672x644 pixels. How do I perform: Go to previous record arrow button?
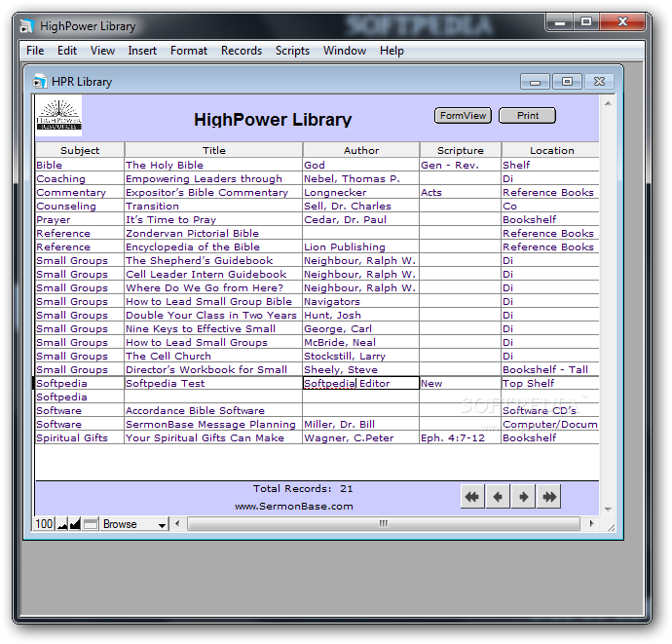pyautogui.click(x=498, y=497)
